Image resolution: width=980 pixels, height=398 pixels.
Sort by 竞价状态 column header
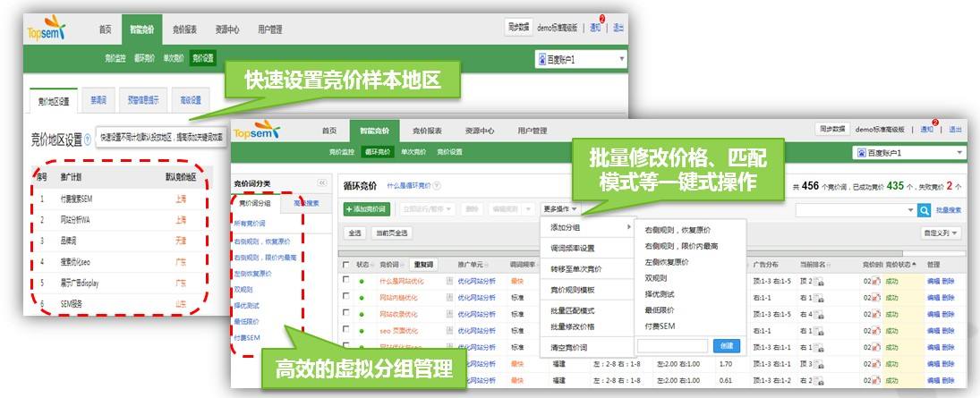(x=902, y=265)
